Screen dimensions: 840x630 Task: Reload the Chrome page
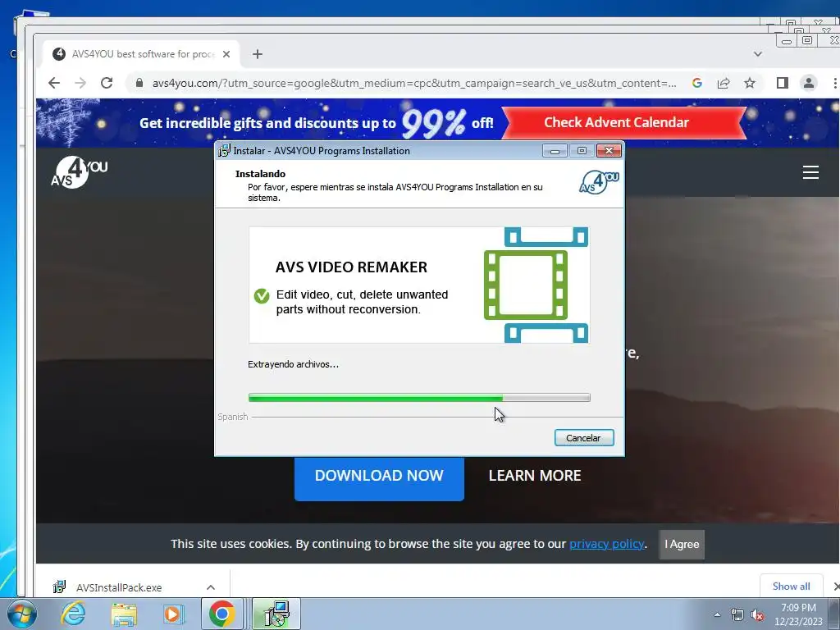click(107, 83)
